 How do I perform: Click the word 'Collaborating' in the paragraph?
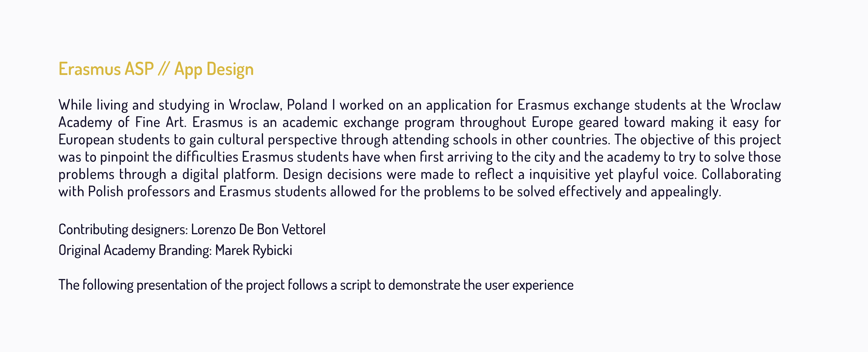point(741,174)
